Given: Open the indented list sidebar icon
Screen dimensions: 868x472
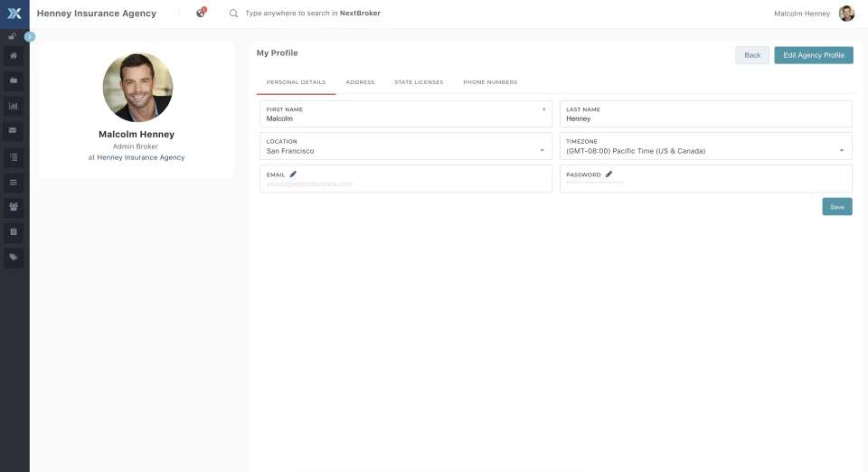Looking at the screenshot, I should (14, 157).
